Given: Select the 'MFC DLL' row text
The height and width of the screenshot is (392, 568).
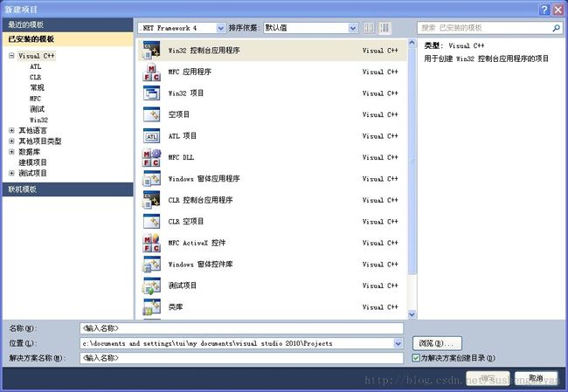Looking at the screenshot, I should tap(181, 157).
